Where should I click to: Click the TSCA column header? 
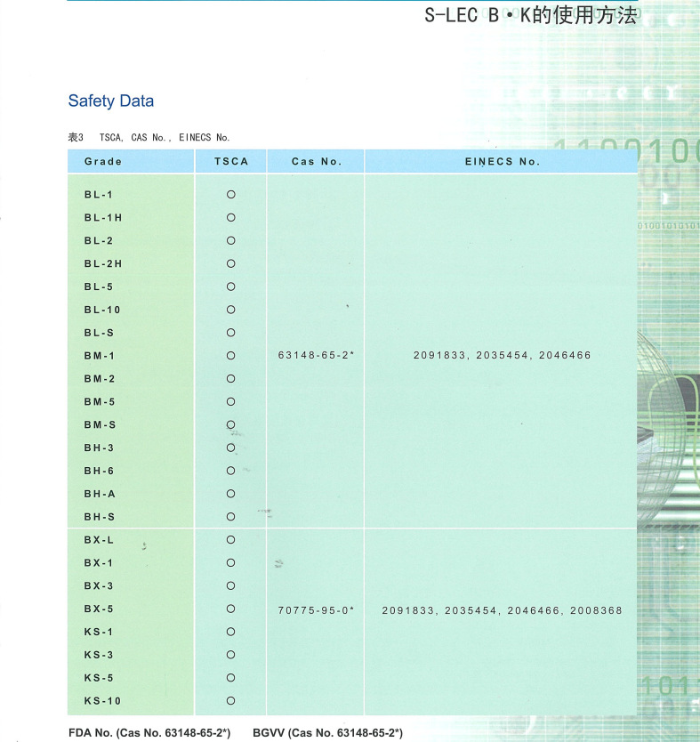tap(230, 161)
